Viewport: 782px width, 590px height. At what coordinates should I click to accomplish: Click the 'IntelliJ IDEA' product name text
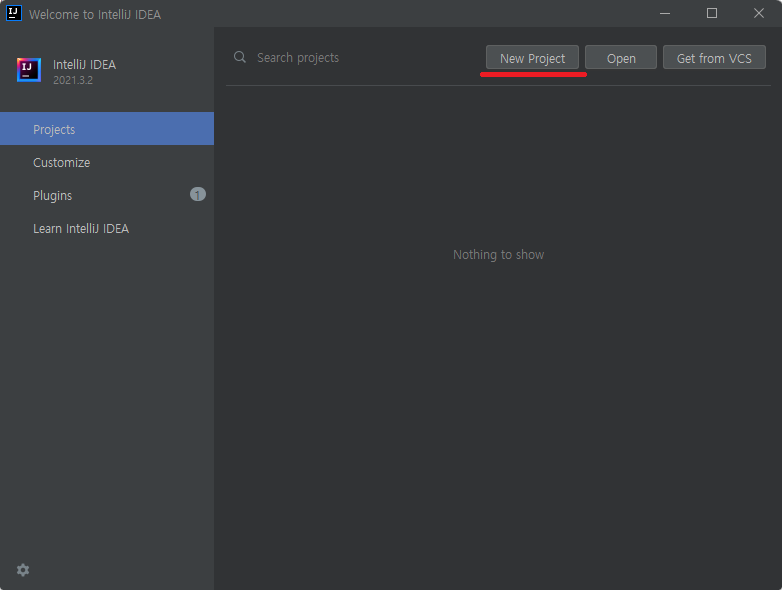coord(84,65)
